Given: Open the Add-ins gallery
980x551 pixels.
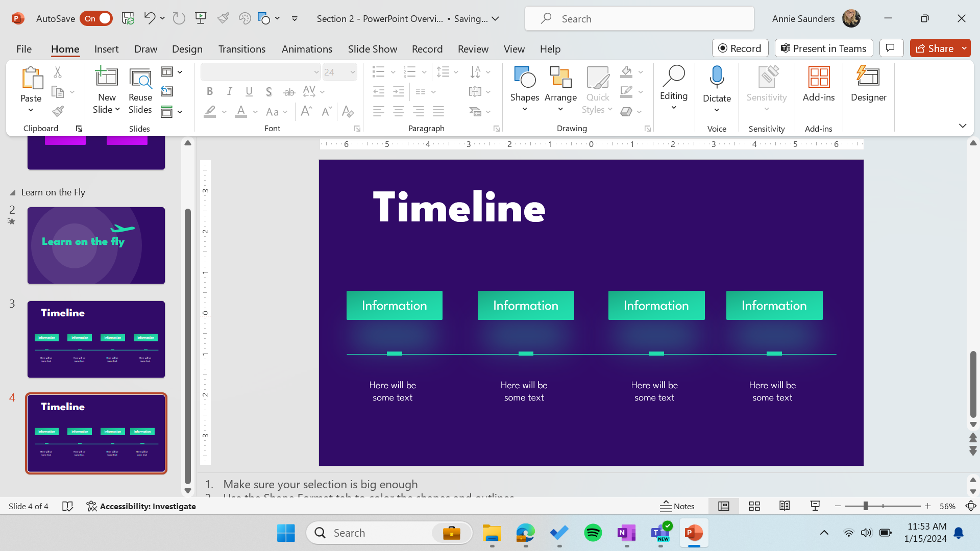Looking at the screenshot, I should pos(819,85).
